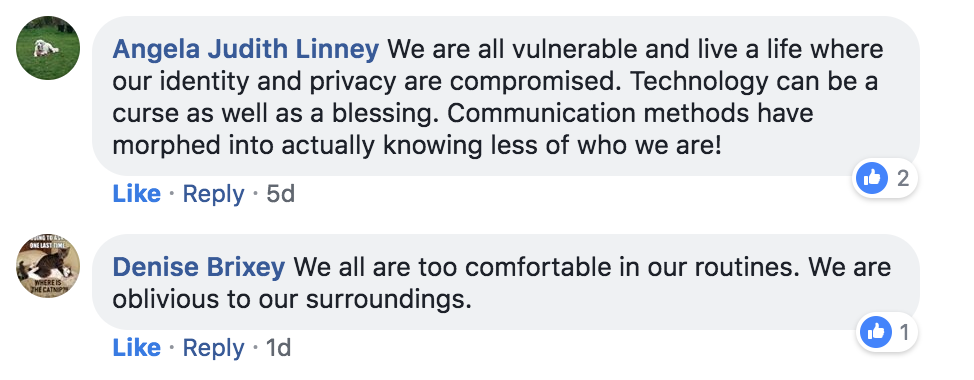Open Denise Brixey's cat meme profile picture
This screenshot has width=974, height=380.
(48, 266)
